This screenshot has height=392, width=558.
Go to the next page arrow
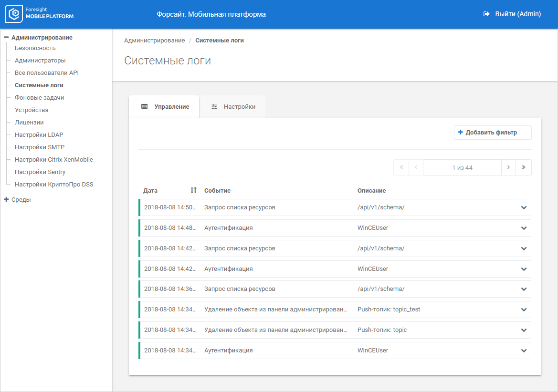click(x=508, y=167)
